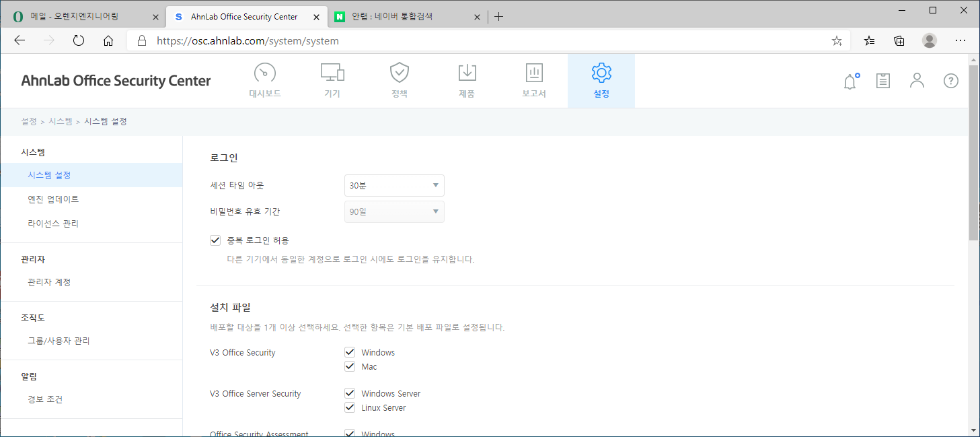Toggle Office Security Assessment Windows checkbox
This screenshot has height=437, width=980.
[350, 434]
